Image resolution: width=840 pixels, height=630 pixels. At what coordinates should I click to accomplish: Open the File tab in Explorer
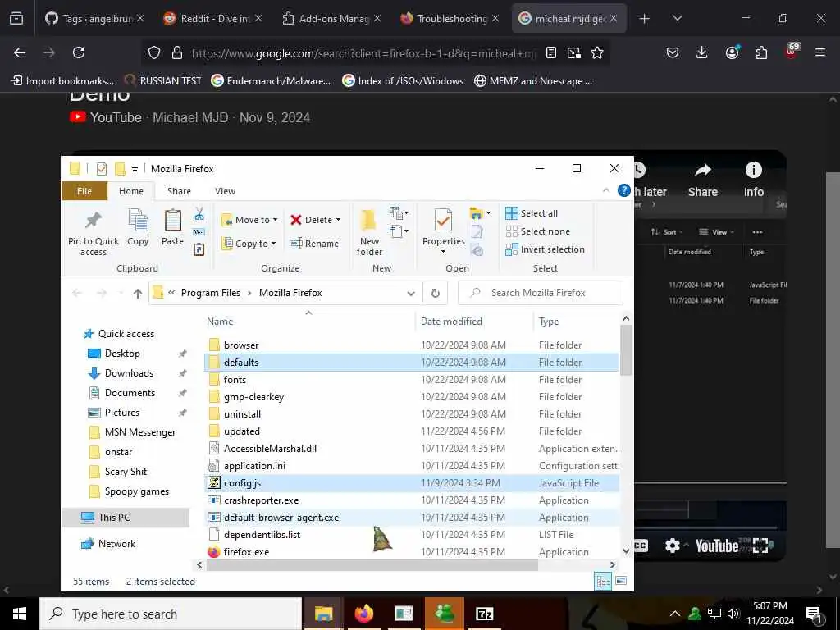84,191
